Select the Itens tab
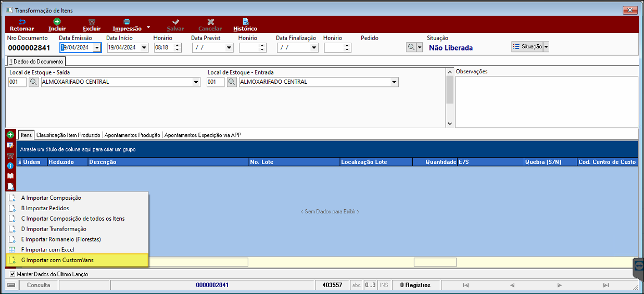The image size is (644, 294). pos(26,135)
